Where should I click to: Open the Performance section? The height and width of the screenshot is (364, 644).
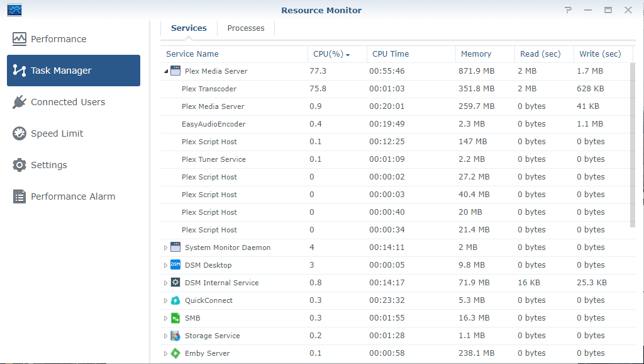tap(74, 39)
